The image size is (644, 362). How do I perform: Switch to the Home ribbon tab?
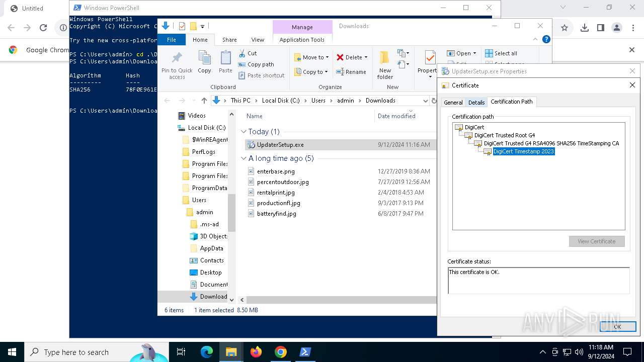click(200, 40)
